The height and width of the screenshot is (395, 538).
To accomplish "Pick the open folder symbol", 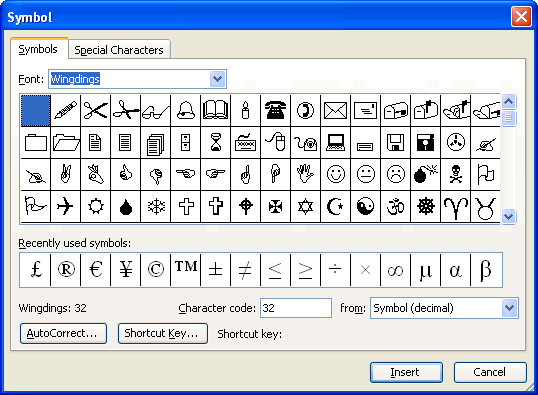I will click(x=66, y=142).
